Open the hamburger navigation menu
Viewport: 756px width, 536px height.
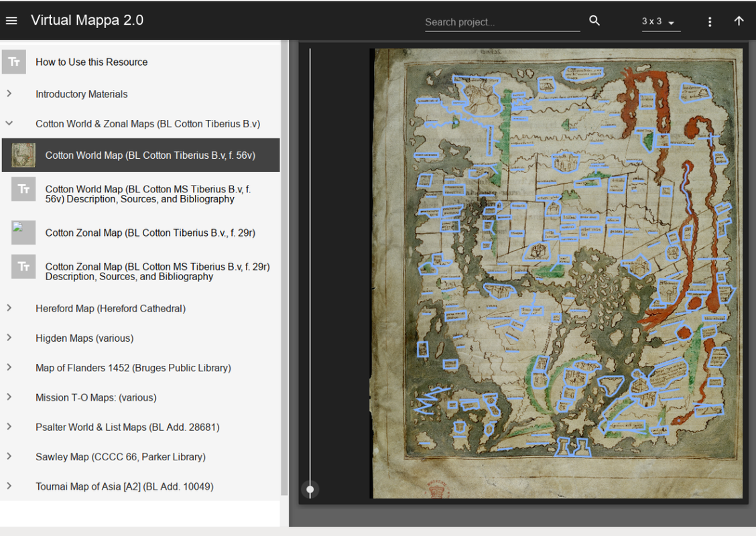(x=11, y=20)
